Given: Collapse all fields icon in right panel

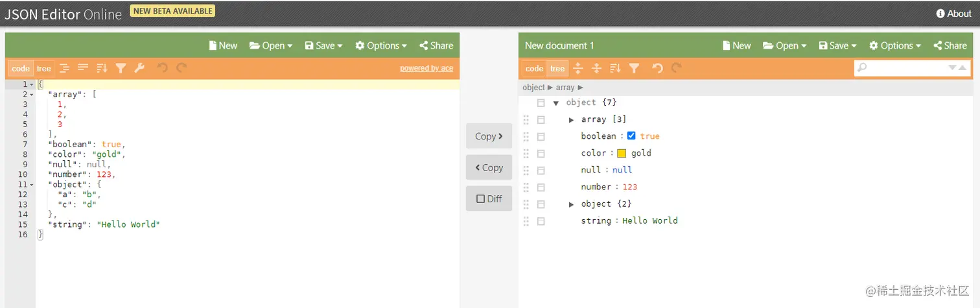Looking at the screenshot, I should pos(597,68).
